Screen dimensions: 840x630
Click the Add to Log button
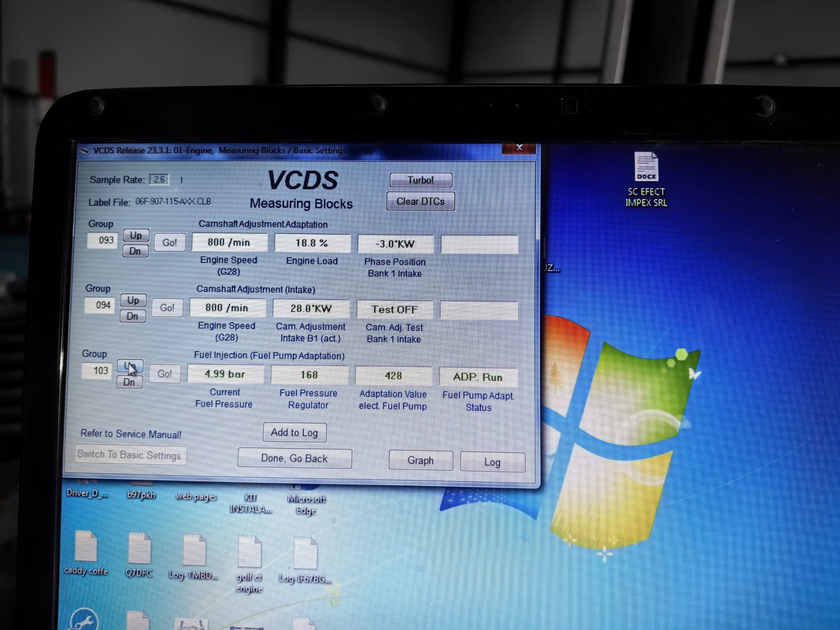click(x=294, y=432)
